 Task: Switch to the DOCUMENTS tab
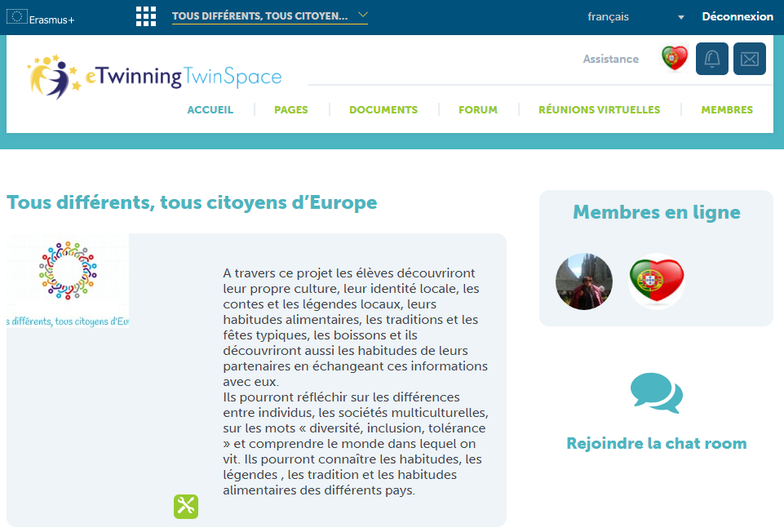click(383, 110)
